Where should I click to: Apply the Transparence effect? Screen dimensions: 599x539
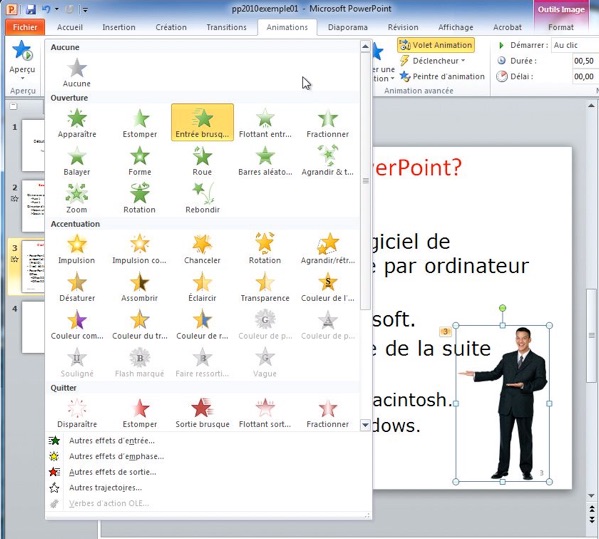point(265,286)
